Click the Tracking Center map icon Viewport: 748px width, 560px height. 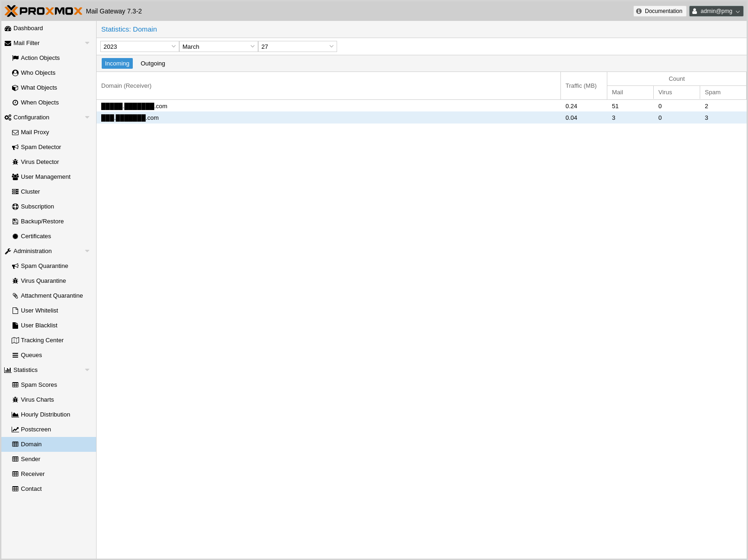[15, 340]
